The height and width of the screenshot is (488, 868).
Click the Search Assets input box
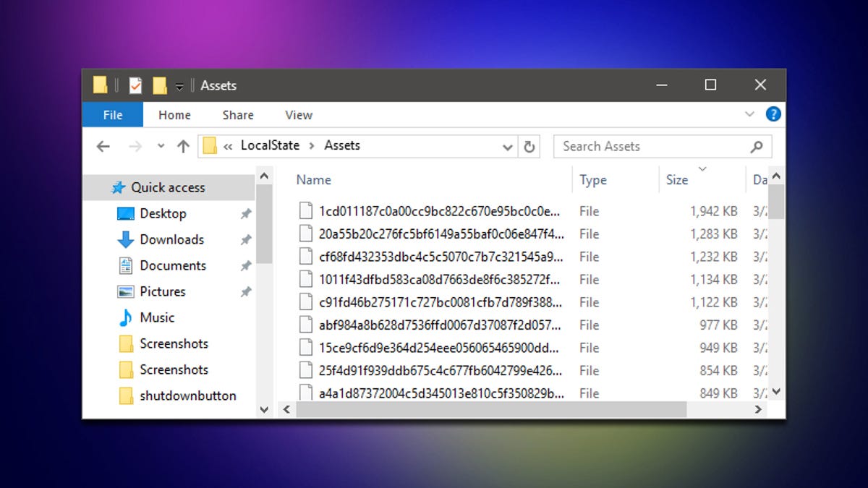tap(651, 146)
